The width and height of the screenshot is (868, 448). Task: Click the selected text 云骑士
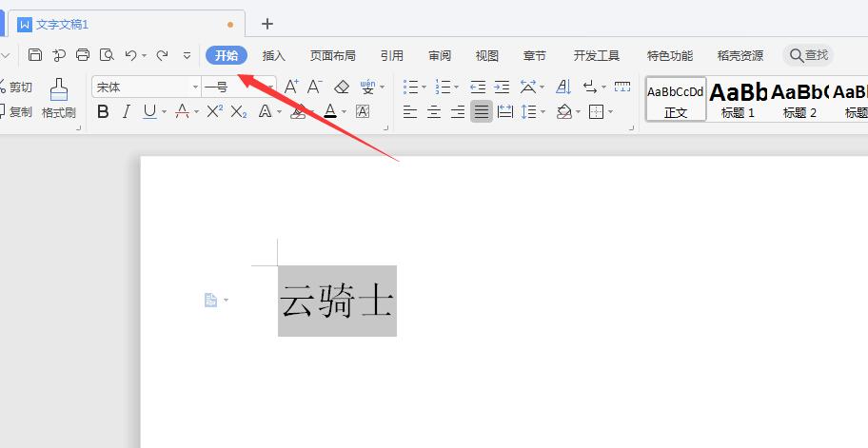pos(337,301)
